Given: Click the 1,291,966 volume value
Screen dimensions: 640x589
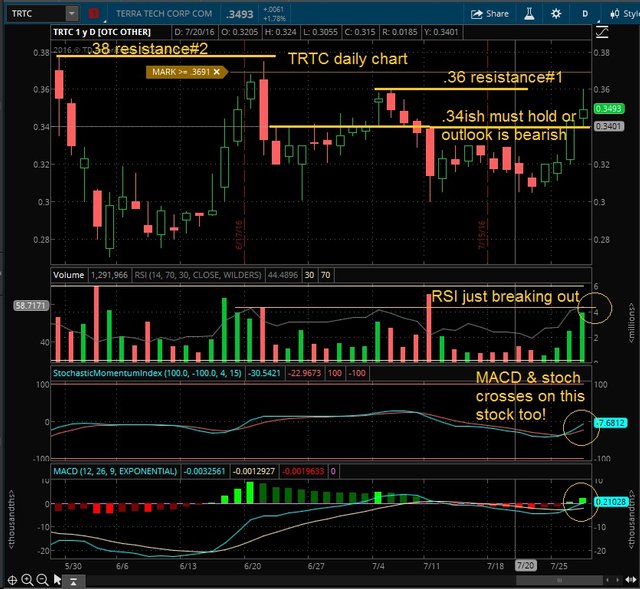Looking at the screenshot, I should point(109,275).
